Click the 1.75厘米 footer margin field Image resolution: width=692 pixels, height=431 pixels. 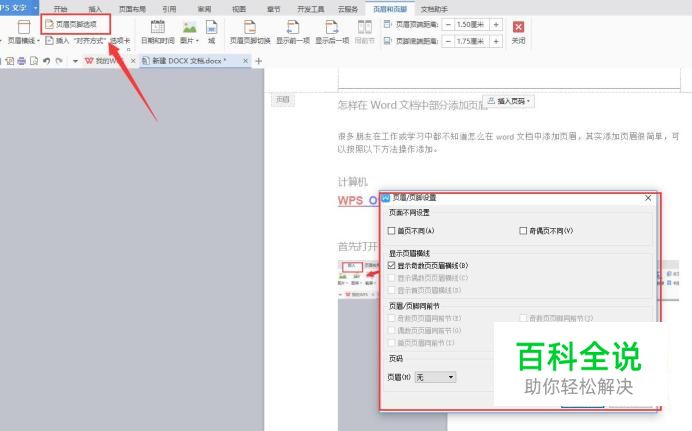(x=471, y=41)
